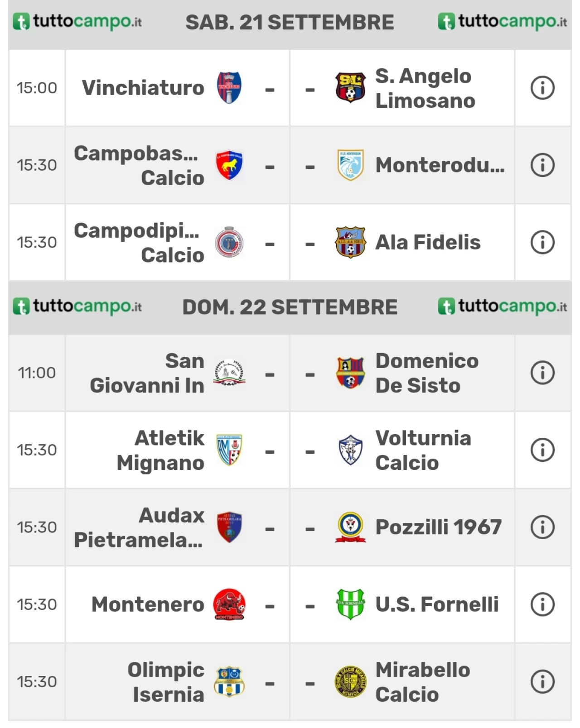
Task: Open the Audax Pietramela... team name
Action: point(139,527)
